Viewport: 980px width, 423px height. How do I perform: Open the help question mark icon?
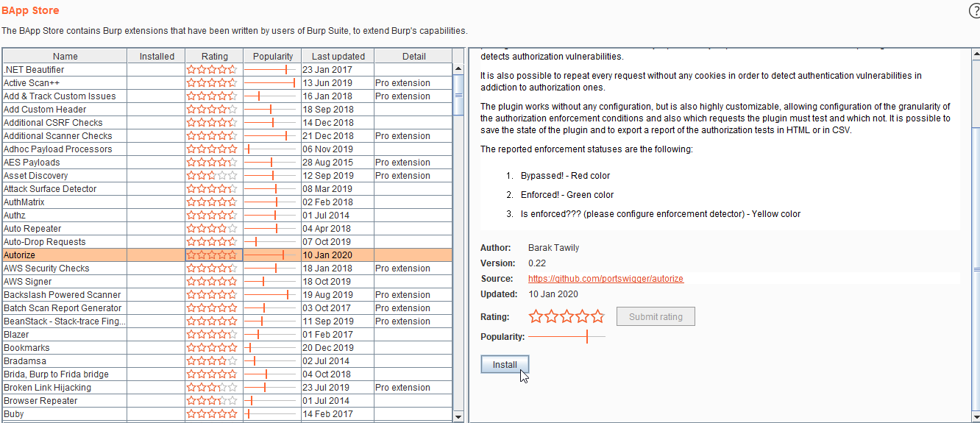(x=974, y=10)
